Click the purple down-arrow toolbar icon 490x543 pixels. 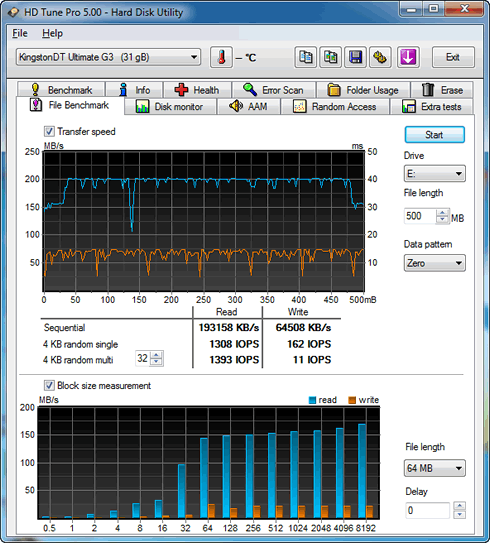pos(408,57)
